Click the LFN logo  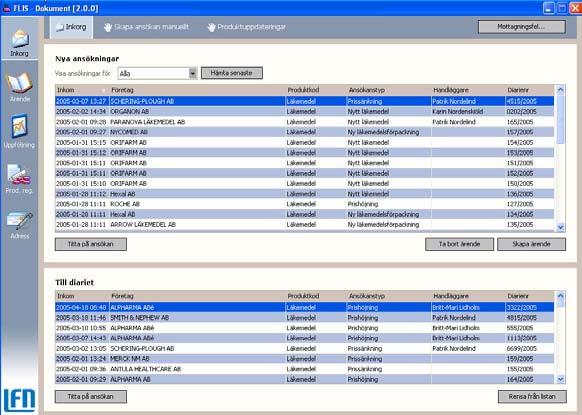19,400
